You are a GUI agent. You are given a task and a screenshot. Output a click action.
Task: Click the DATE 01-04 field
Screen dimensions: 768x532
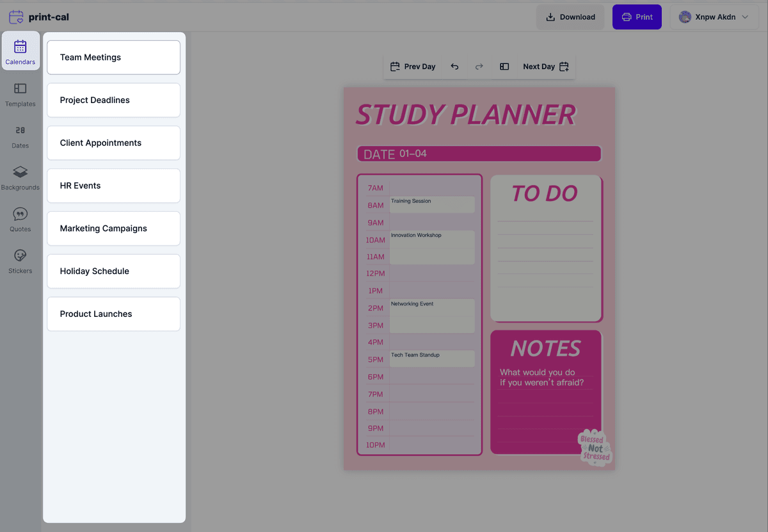coord(479,154)
